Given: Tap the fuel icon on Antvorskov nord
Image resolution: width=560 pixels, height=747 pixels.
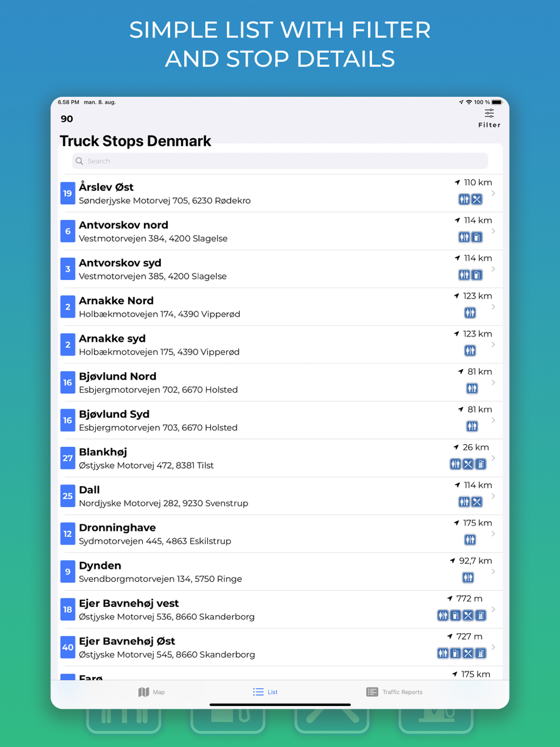Looking at the screenshot, I should 477,237.
